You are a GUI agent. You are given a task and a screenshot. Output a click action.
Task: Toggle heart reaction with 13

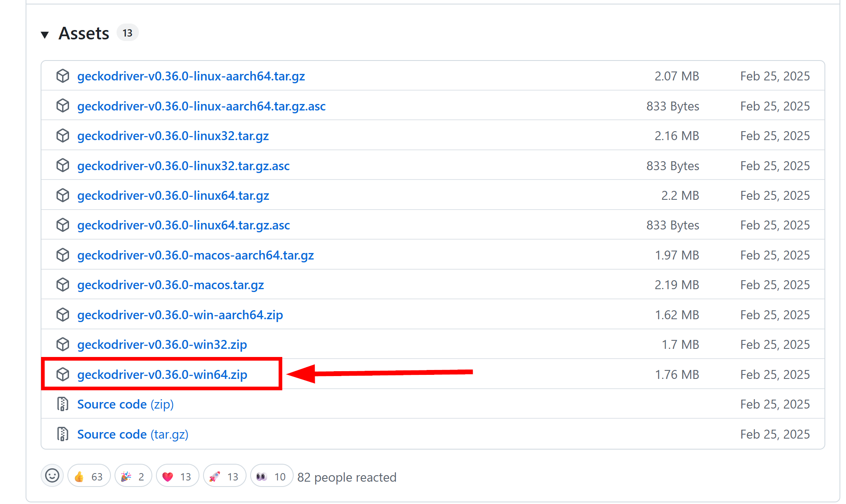(177, 476)
